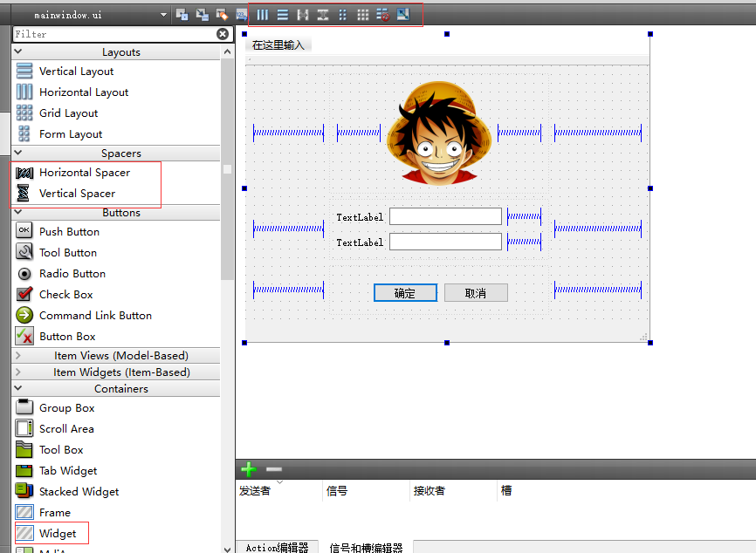The image size is (756, 553).
Task: Click second TextLabel line edit
Action: (x=445, y=242)
